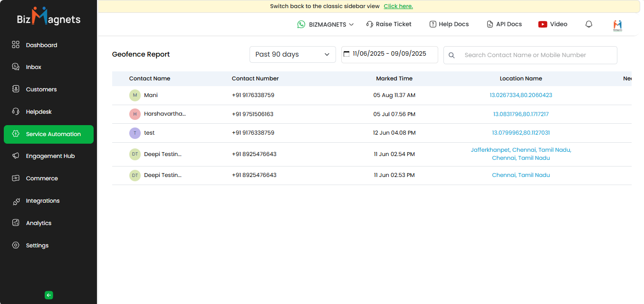The image size is (644, 304).
Task: Click the search magnifier icon
Action: click(452, 55)
